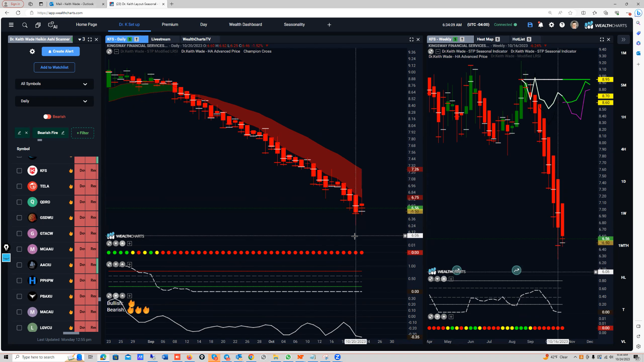Click the horizontal scrollbar under the symbol list
644x362 pixels.
[x=71, y=333]
